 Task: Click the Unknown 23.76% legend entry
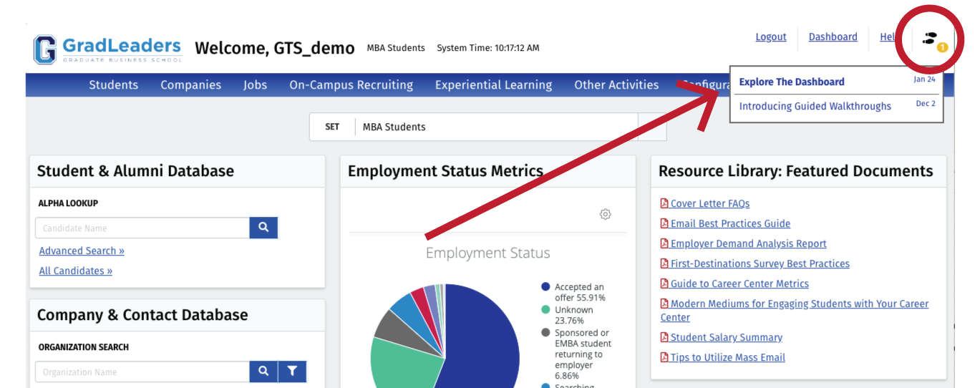tap(574, 316)
